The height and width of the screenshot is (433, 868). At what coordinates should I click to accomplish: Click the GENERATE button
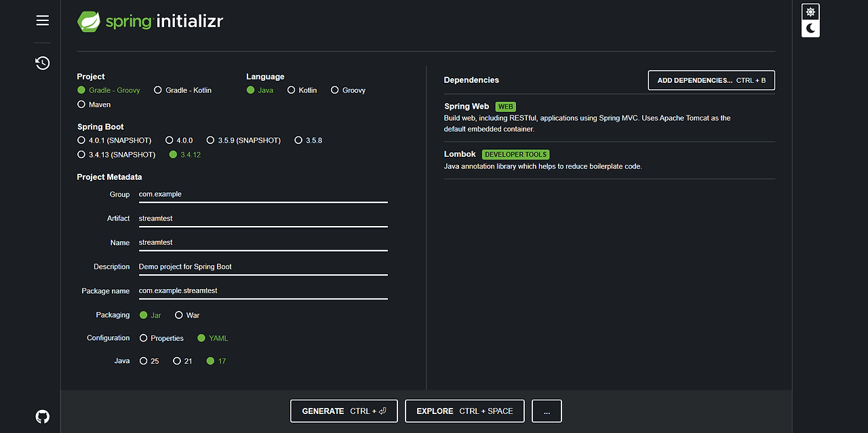point(344,411)
